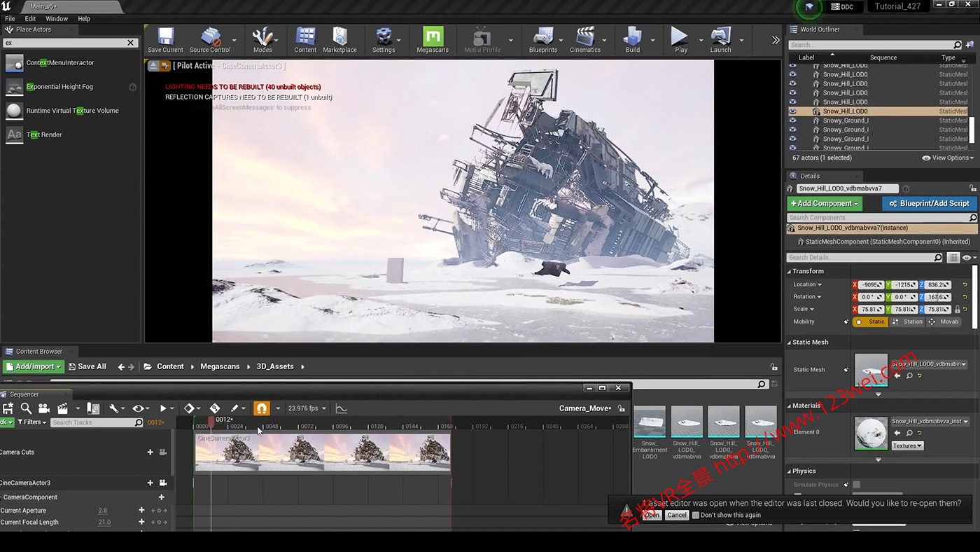Screen dimensions: 980x552
Task: Open the Cinematics toolbar icon
Action: click(x=584, y=40)
